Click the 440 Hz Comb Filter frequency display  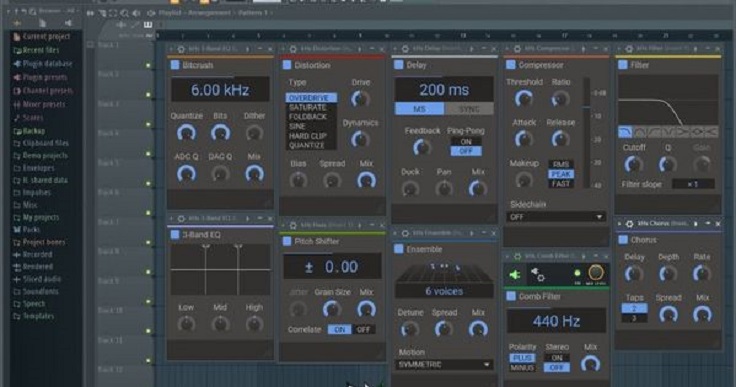coord(556,321)
